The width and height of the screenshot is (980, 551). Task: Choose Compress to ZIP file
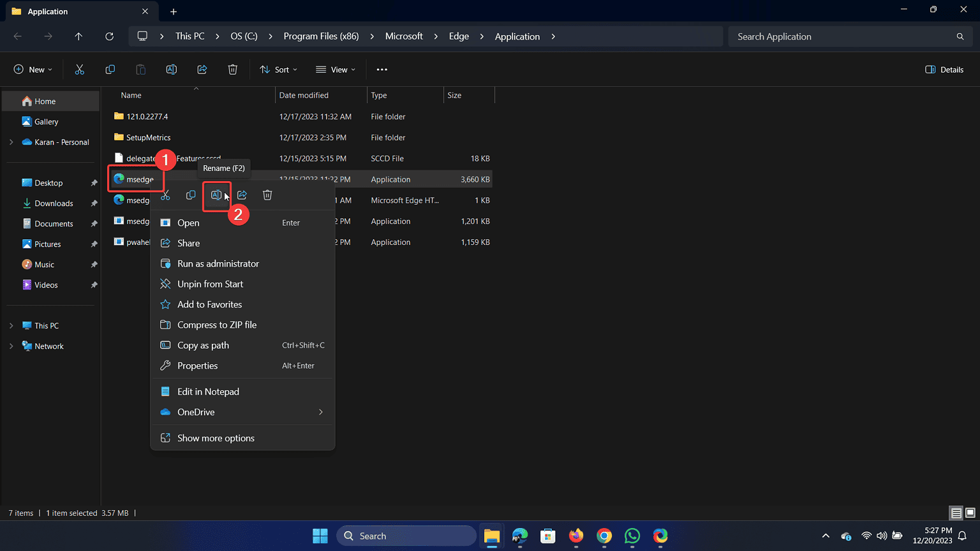click(x=242, y=325)
